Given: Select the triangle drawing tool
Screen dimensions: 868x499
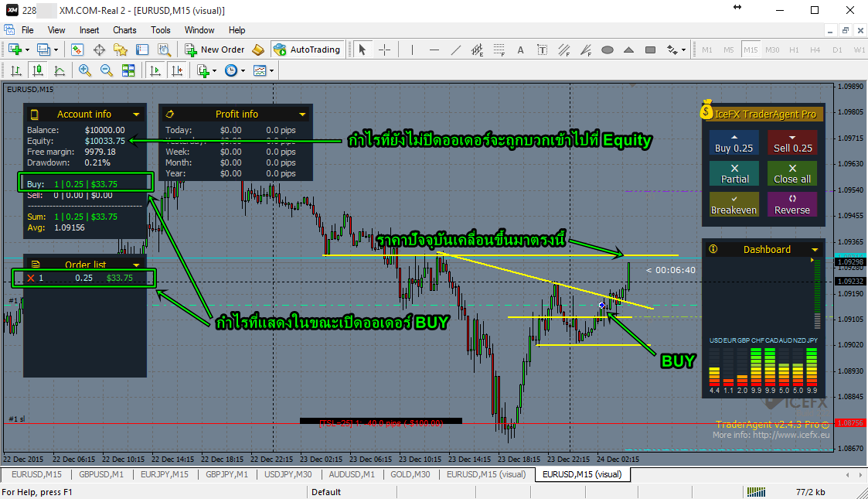Looking at the screenshot, I should (x=629, y=50).
